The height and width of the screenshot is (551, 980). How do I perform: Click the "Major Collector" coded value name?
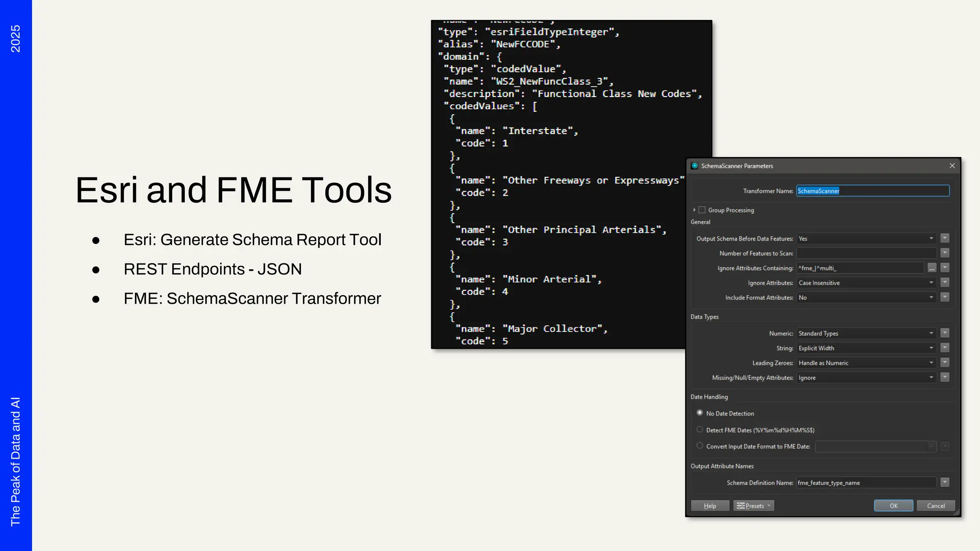[552, 329]
